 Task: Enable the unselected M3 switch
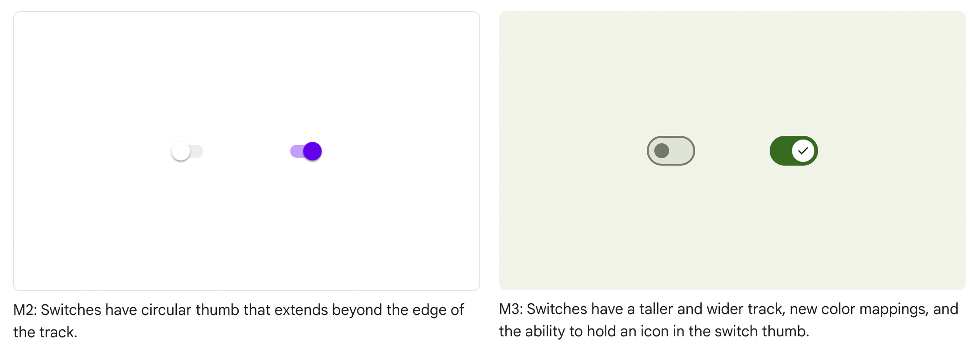pyautogui.click(x=671, y=150)
